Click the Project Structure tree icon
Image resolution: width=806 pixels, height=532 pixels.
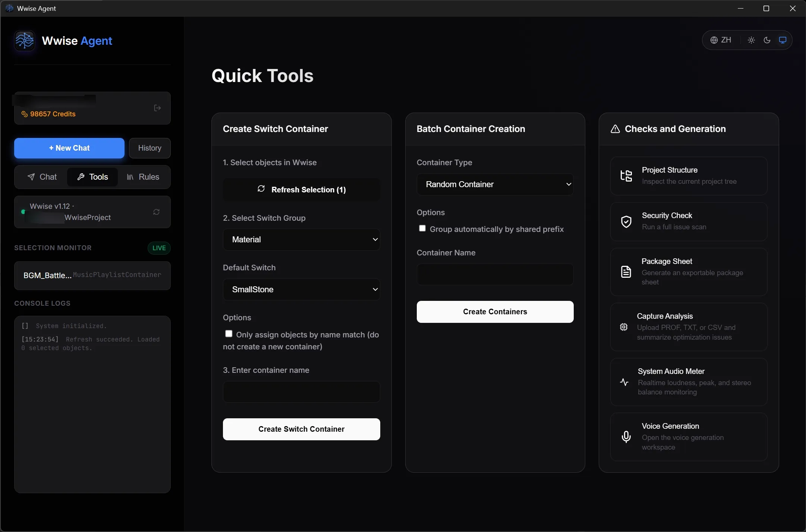point(626,176)
